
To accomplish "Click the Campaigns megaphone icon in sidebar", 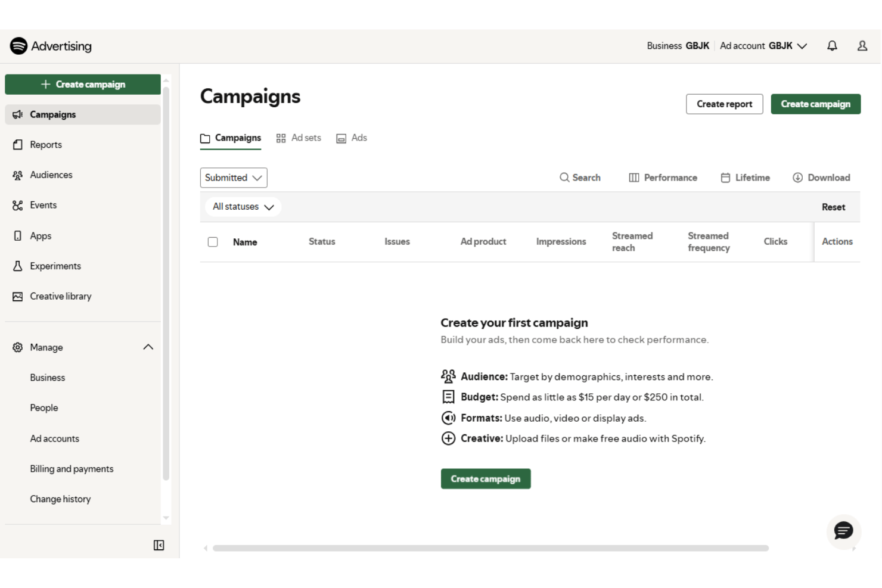I will tap(18, 114).
